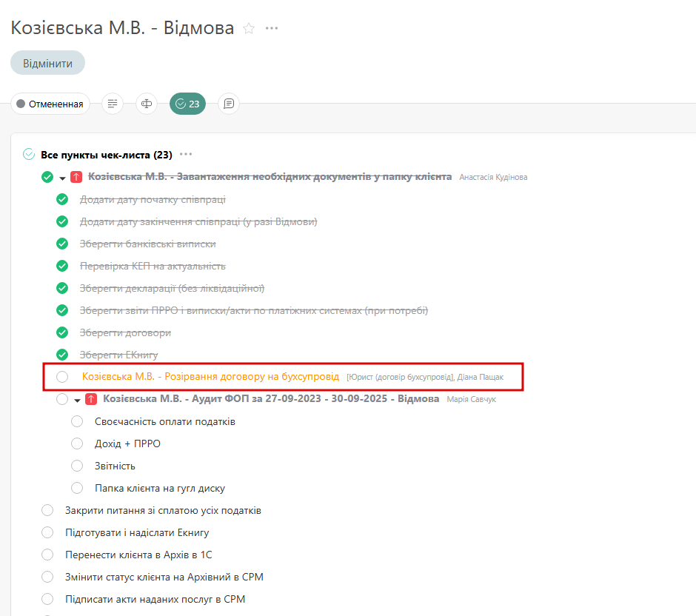Click the checklist circle icon beside Все пункты чек-листа
Viewport: 696px width, 616px height.
point(29,155)
